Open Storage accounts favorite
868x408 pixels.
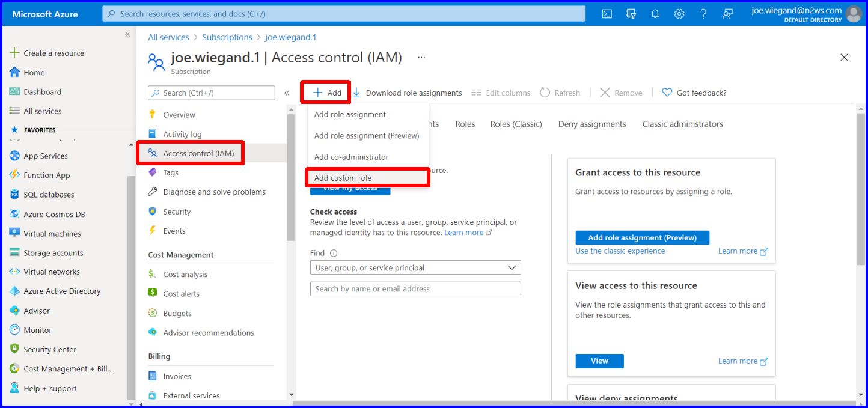point(46,253)
